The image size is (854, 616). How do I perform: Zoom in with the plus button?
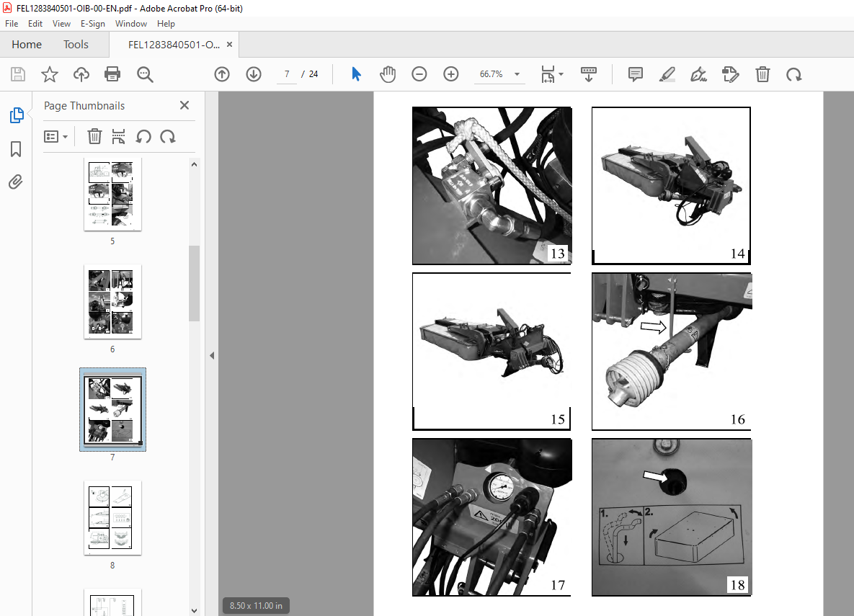coord(451,74)
